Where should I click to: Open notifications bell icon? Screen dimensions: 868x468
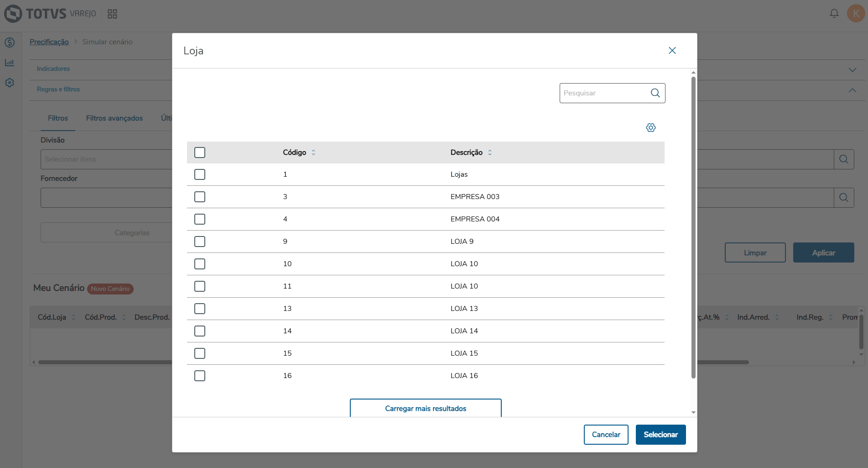[834, 14]
